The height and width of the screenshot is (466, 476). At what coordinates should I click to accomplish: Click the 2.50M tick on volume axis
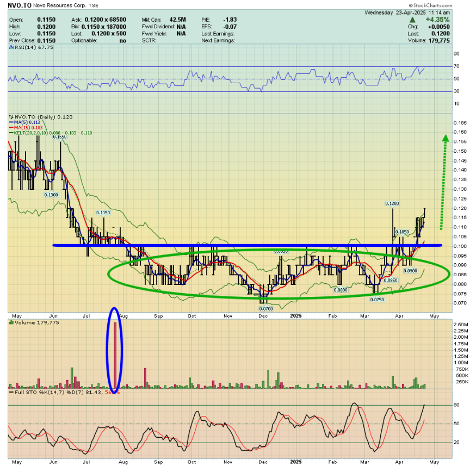click(x=461, y=325)
